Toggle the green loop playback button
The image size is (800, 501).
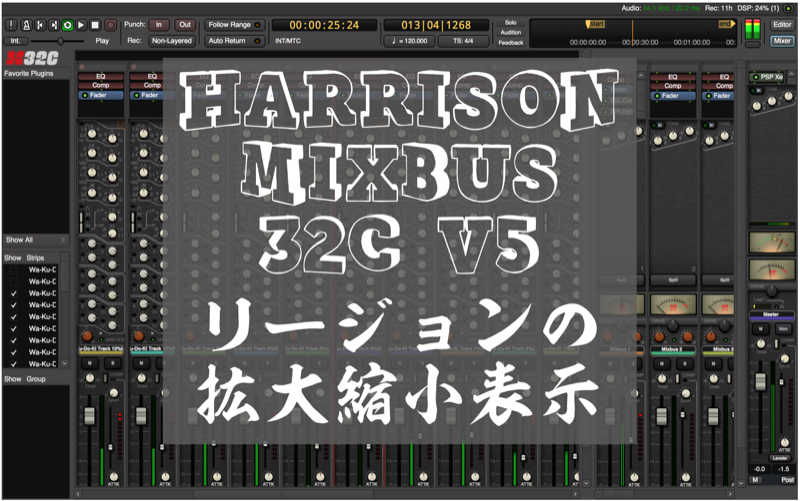coord(67,25)
